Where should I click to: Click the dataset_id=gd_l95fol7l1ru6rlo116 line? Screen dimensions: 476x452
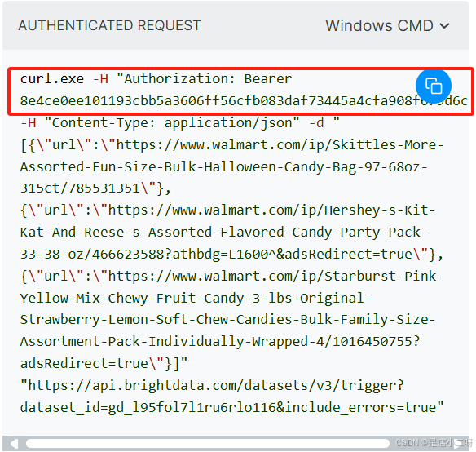(x=232, y=407)
